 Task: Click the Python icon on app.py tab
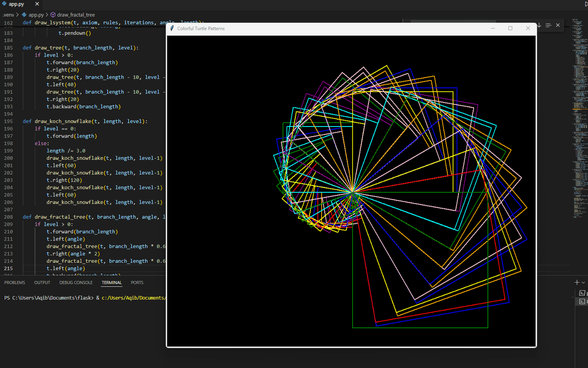4,4
